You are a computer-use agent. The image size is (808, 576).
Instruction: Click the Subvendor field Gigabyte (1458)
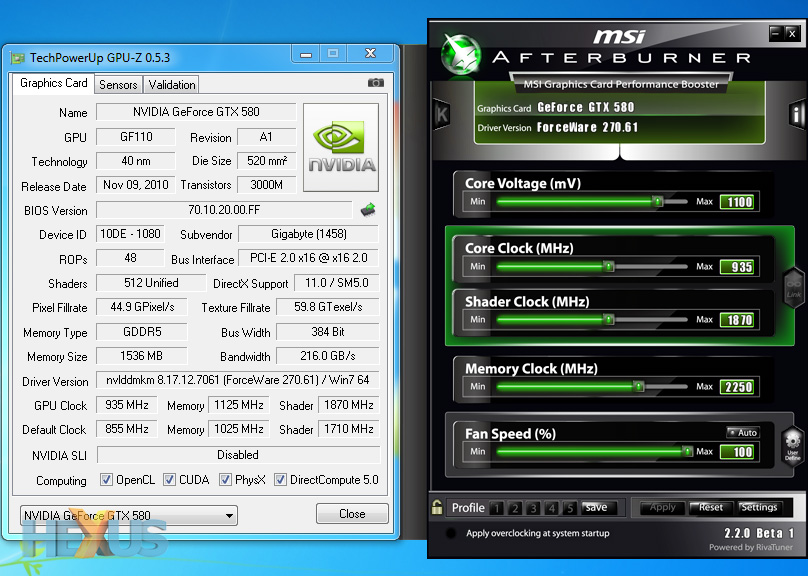click(309, 234)
